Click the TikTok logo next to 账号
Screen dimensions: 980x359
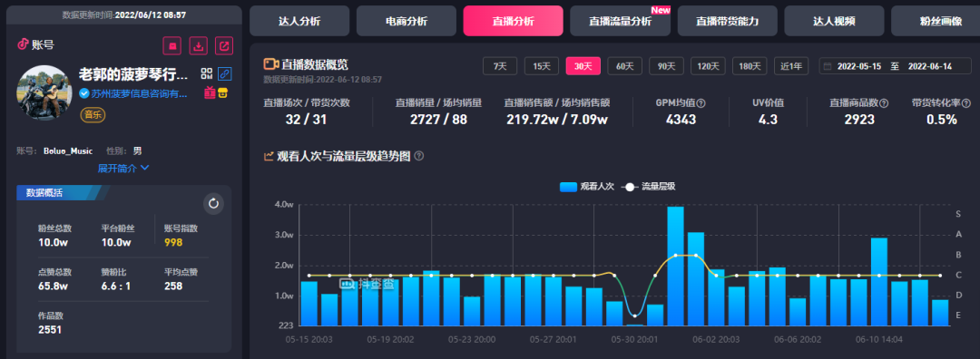(23, 44)
